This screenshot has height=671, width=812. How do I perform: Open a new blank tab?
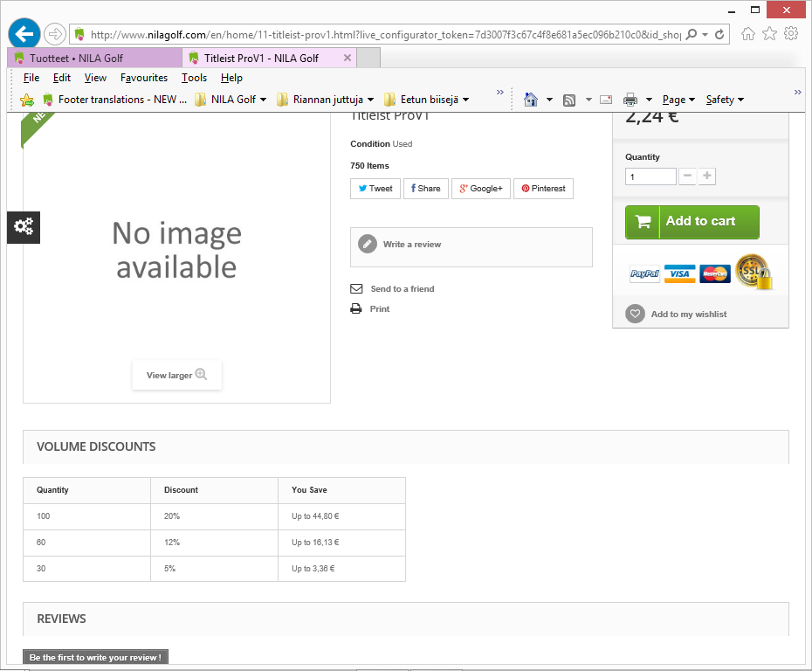pyautogui.click(x=368, y=58)
